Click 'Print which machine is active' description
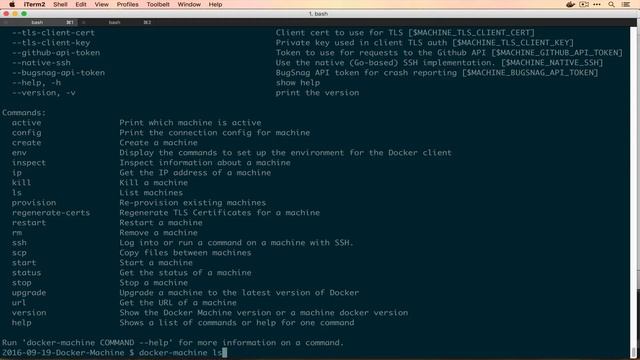This screenshot has height=360, width=640. [190, 122]
